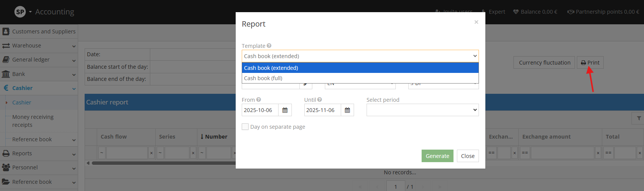This screenshot has width=644, height=191.
Task: Open the From date calendar picker
Action: [285, 110]
